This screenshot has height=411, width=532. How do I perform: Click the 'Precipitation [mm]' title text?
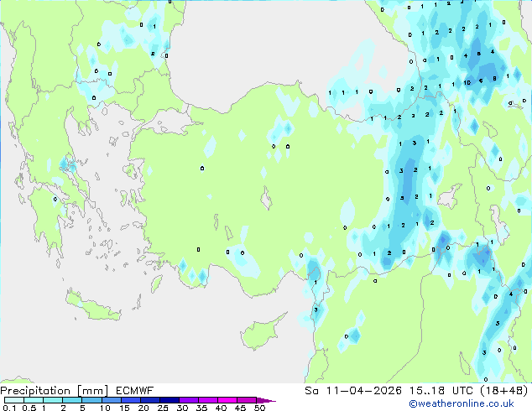55,391
